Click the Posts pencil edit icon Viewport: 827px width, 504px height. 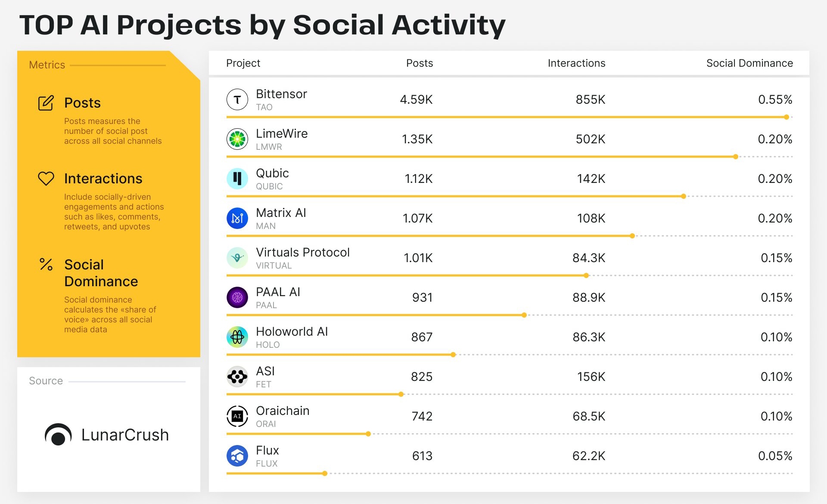46,103
